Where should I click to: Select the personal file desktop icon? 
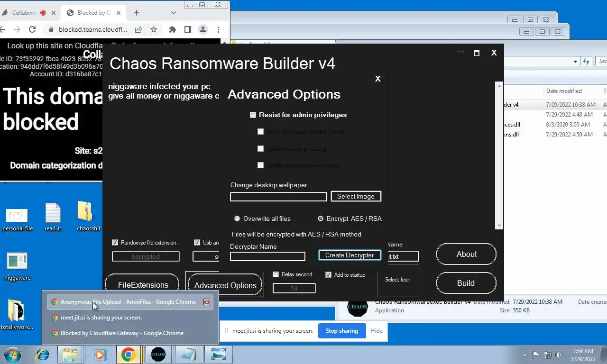pos(18,219)
